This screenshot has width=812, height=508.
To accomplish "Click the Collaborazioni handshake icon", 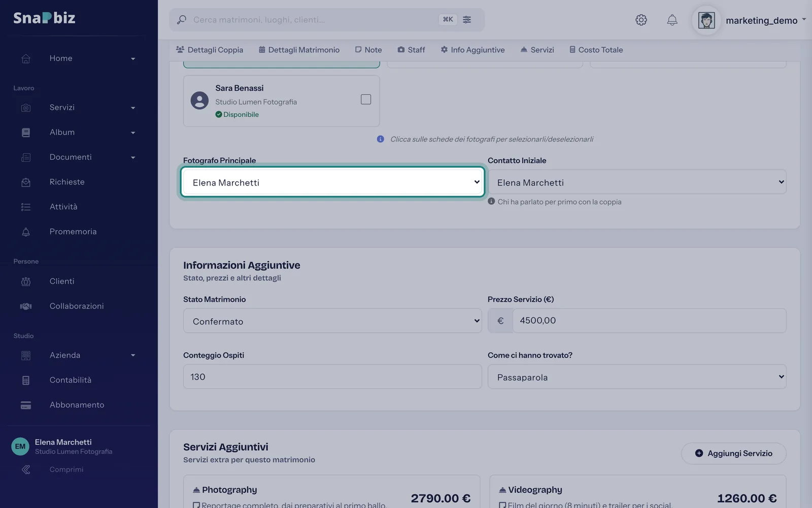I will pos(26,306).
